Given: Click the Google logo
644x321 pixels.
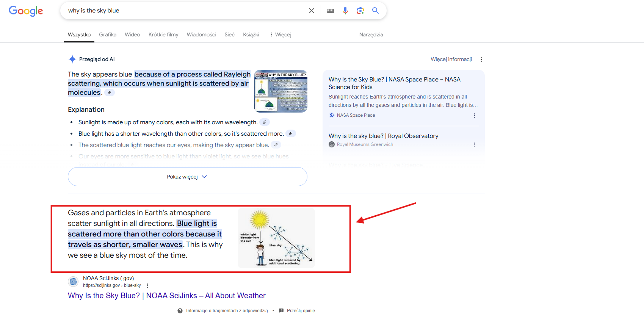Looking at the screenshot, I should click(x=26, y=11).
